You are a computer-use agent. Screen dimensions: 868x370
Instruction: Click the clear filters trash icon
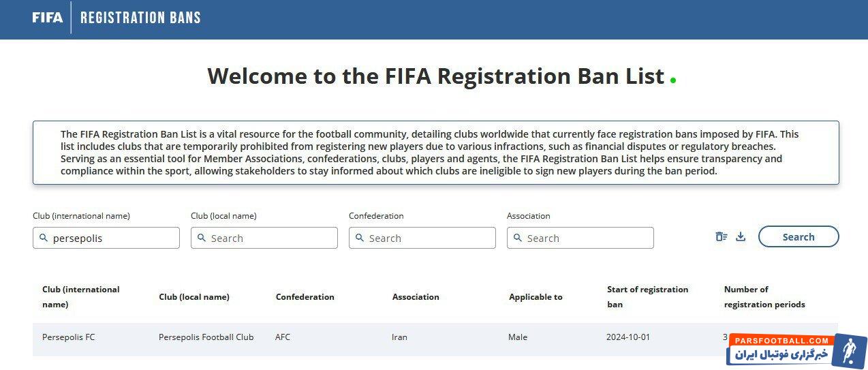tap(721, 237)
